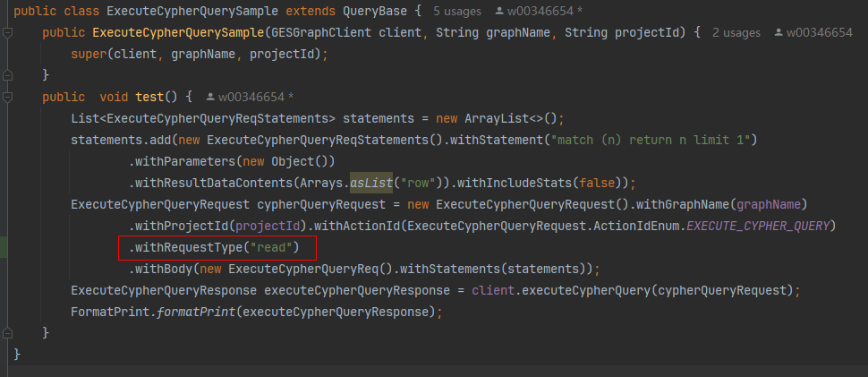Click the highlighted asList method

(371, 184)
